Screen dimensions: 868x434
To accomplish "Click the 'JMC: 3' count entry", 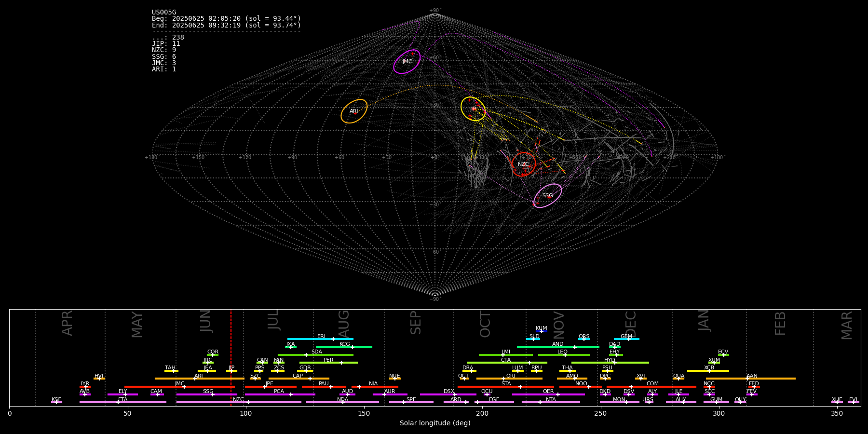I will point(164,63).
